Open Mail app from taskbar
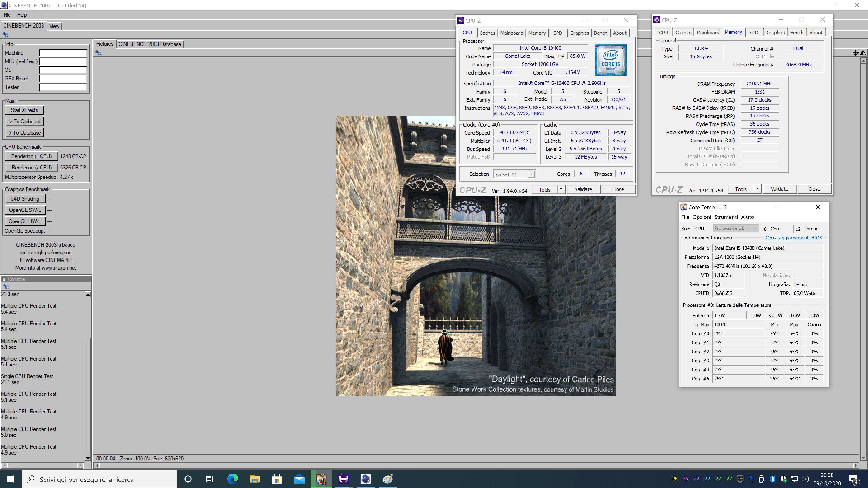This screenshot has height=488, width=868. 299,479
